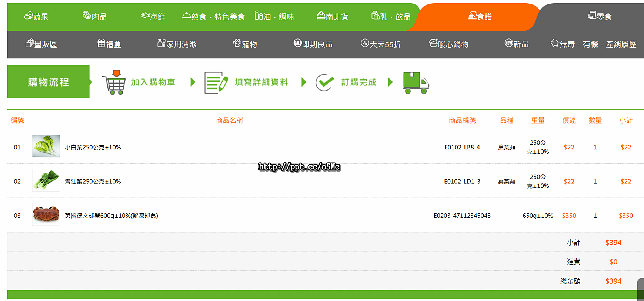Click the crab product thumbnail image
Screen dimensions: 644x301
pyautogui.click(x=46, y=214)
